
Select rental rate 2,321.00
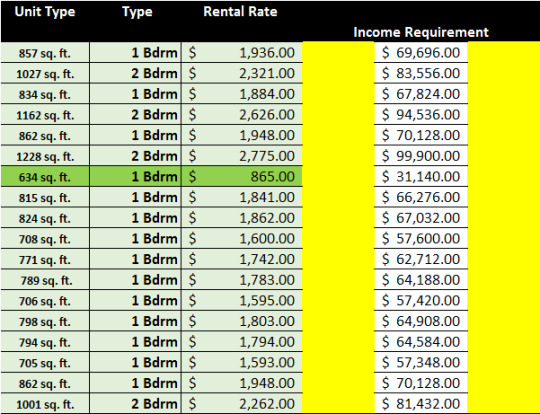click(x=242, y=73)
